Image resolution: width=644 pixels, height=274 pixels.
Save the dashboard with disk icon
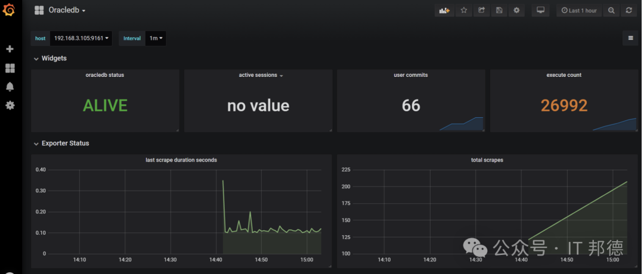[x=499, y=10]
